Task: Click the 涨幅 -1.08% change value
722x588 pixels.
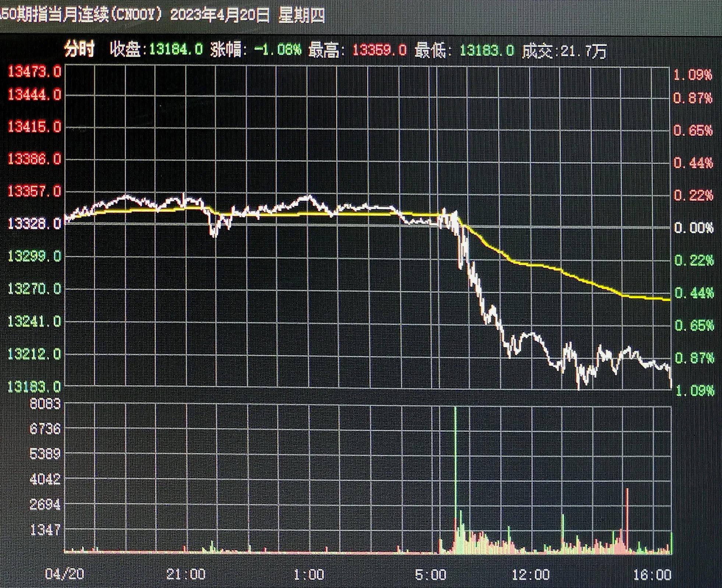Action: (x=278, y=50)
